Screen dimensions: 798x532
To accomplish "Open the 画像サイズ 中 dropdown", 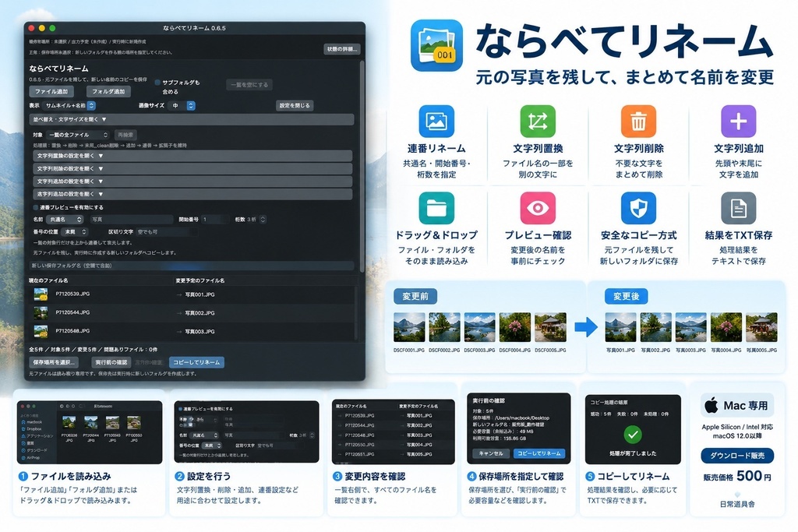I will pyautogui.click(x=182, y=106).
